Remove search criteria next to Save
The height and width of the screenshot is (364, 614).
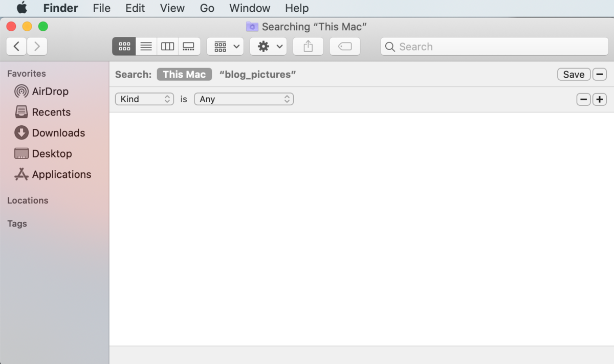click(600, 75)
